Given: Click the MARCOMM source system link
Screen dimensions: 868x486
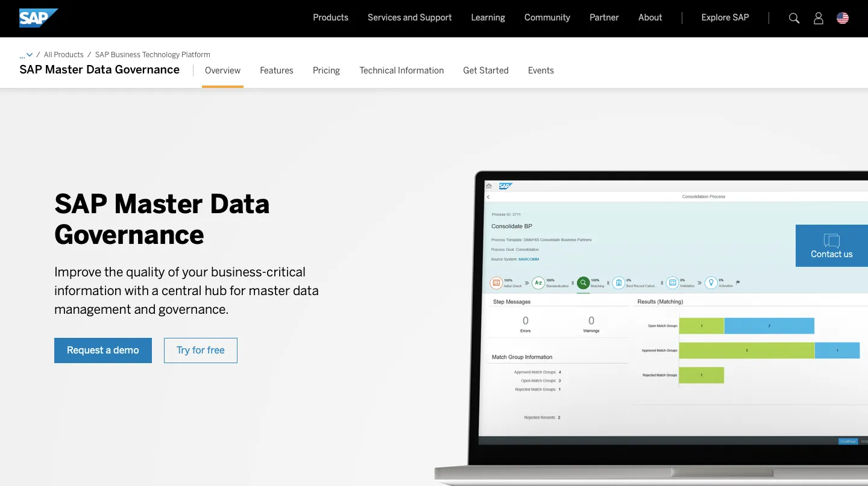Looking at the screenshot, I should 529,259.
